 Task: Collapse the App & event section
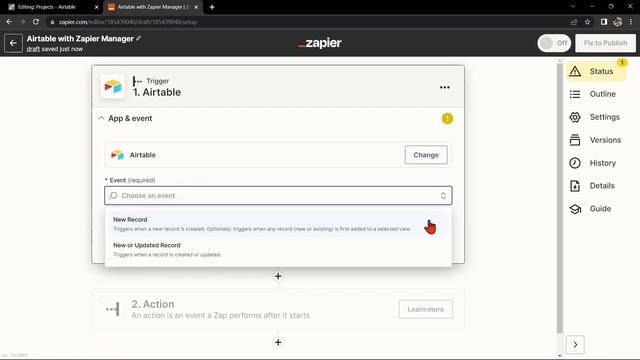pyautogui.click(x=101, y=118)
